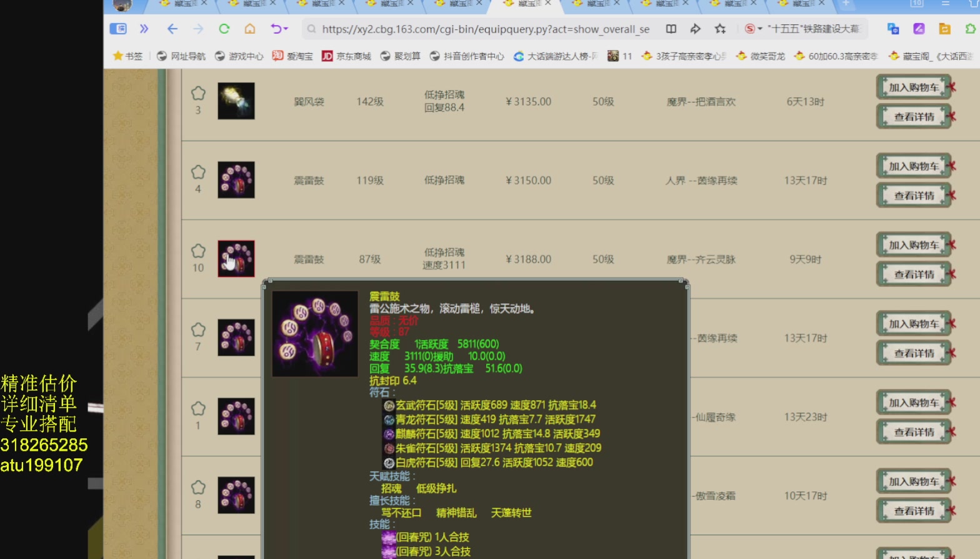
Task: Open the 抖音创作者中心 bookmark
Action: 467,56
